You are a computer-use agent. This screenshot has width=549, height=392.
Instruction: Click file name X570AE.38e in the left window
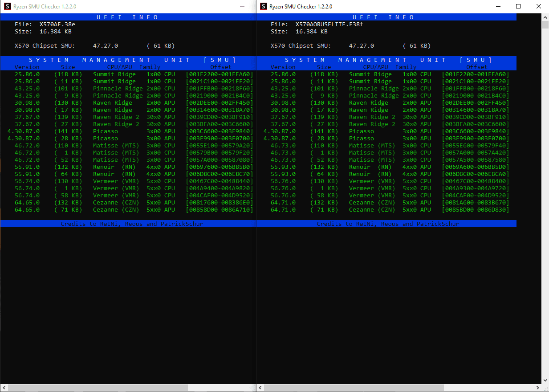coord(57,24)
